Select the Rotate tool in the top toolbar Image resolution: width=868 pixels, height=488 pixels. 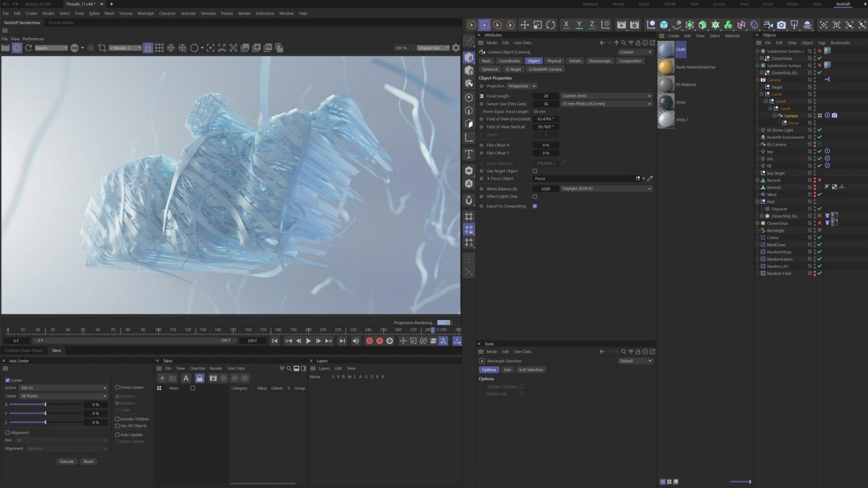(x=550, y=25)
